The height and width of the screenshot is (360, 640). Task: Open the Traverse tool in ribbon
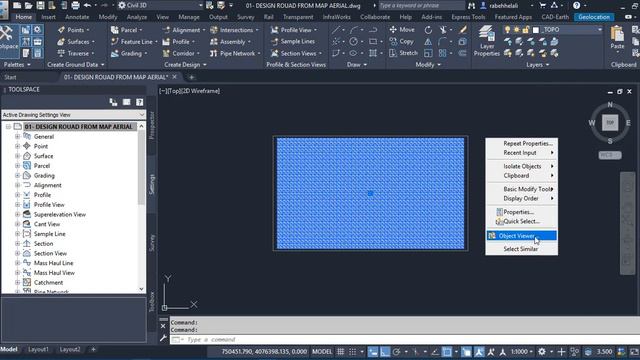point(76,53)
